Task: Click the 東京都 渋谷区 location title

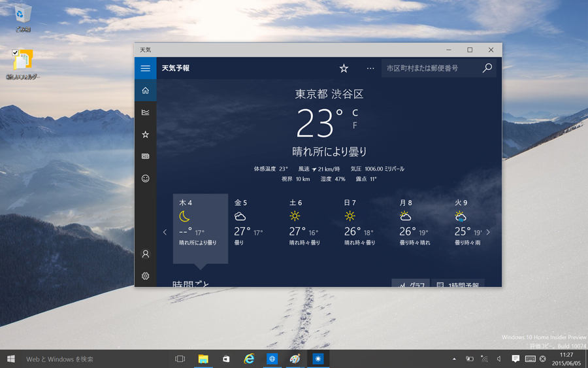Action: click(x=329, y=93)
